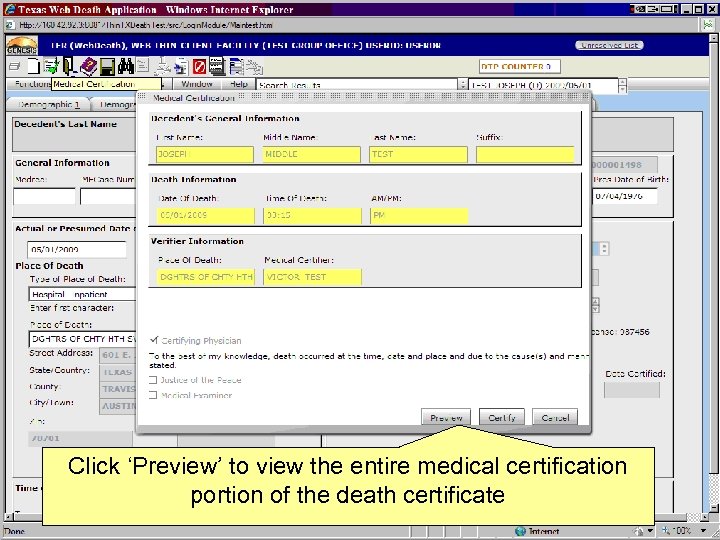The width and height of the screenshot is (720, 540).
Task: Open the purple help book icon
Action: click(x=88, y=67)
